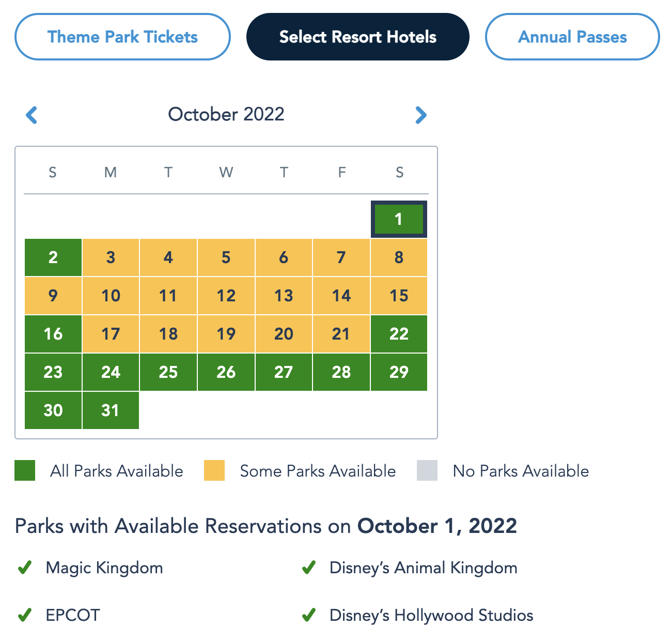Go to the next month arrow
The width and height of the screenshot is (672, 642).
point(421,115)
